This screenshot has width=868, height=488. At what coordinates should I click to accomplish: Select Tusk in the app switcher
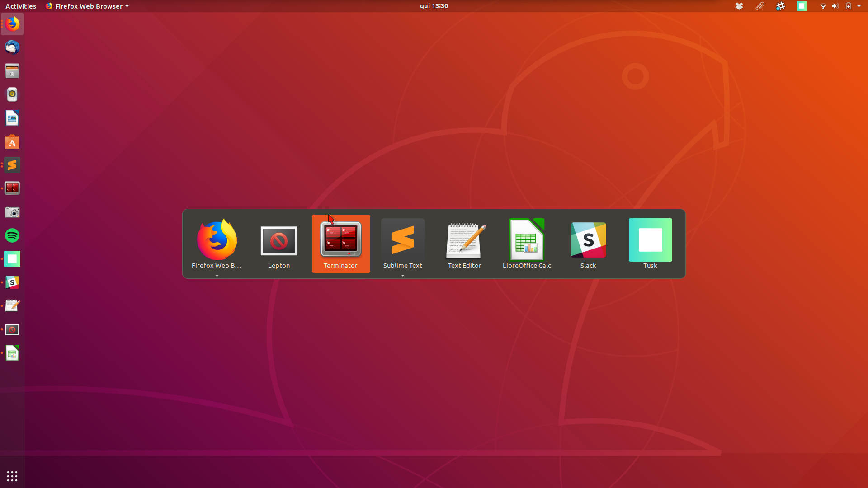(650, 244)
